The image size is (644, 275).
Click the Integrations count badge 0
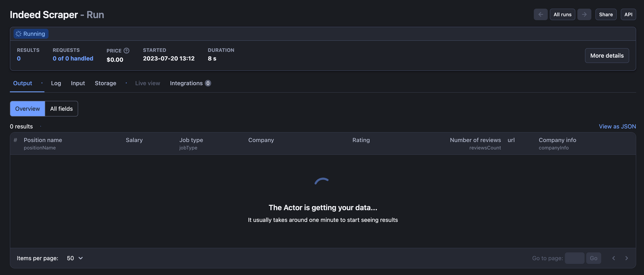[208, 83]
